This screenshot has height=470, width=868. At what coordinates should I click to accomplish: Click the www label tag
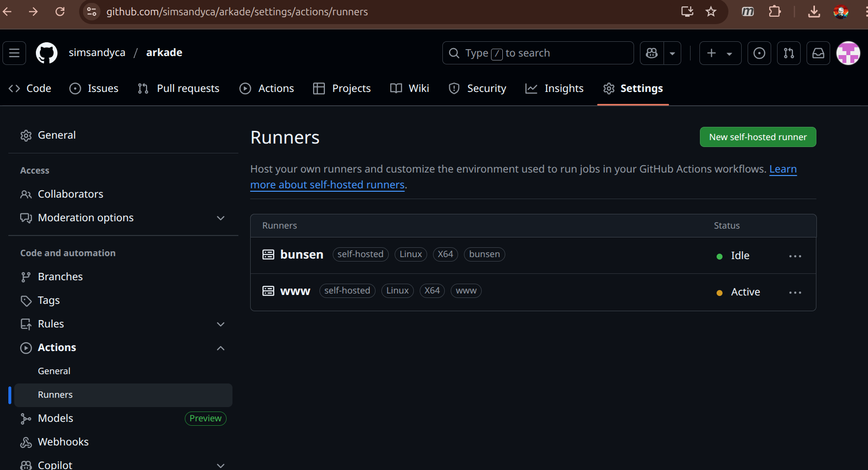tap(466, 291)
